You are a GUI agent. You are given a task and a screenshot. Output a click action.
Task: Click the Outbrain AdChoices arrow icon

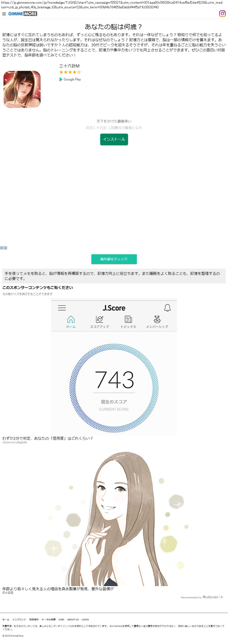point(222,597)
